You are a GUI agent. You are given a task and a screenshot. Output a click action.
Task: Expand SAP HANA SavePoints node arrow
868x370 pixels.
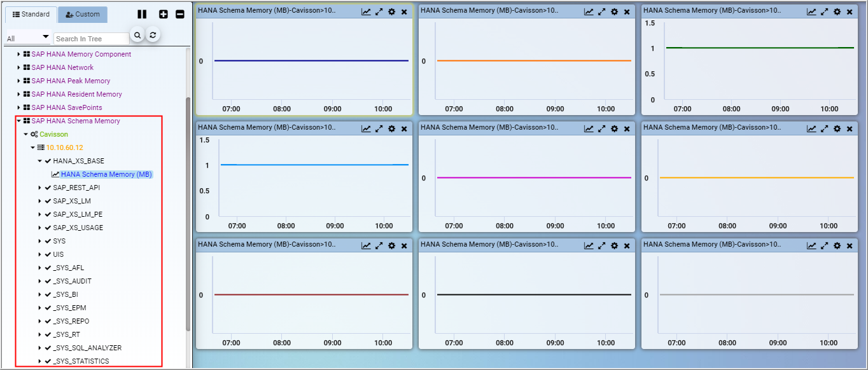click(x=19, y=107)
